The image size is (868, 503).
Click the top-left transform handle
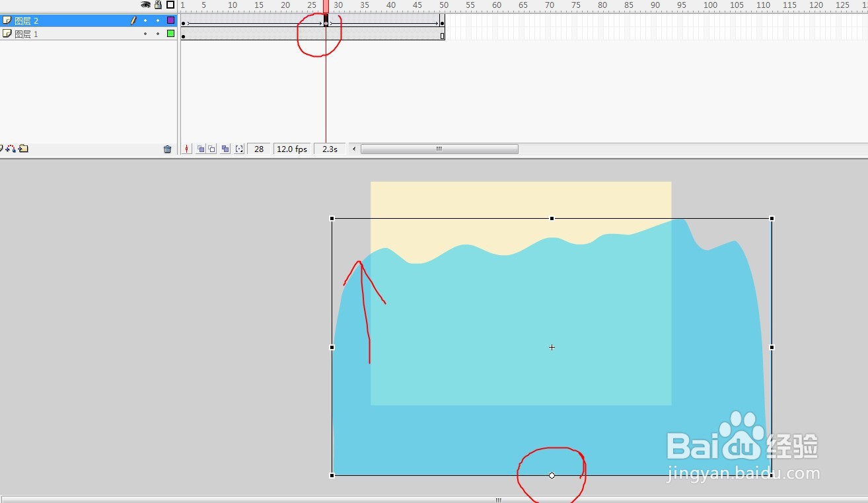point(332,218)
